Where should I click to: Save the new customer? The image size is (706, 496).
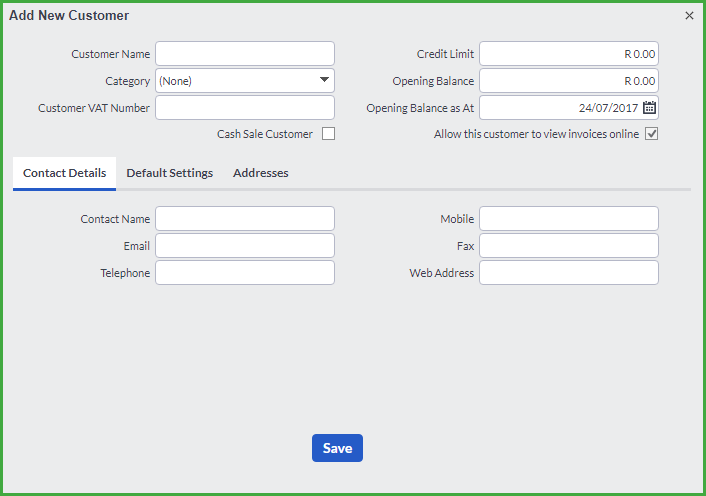(337, 448)
